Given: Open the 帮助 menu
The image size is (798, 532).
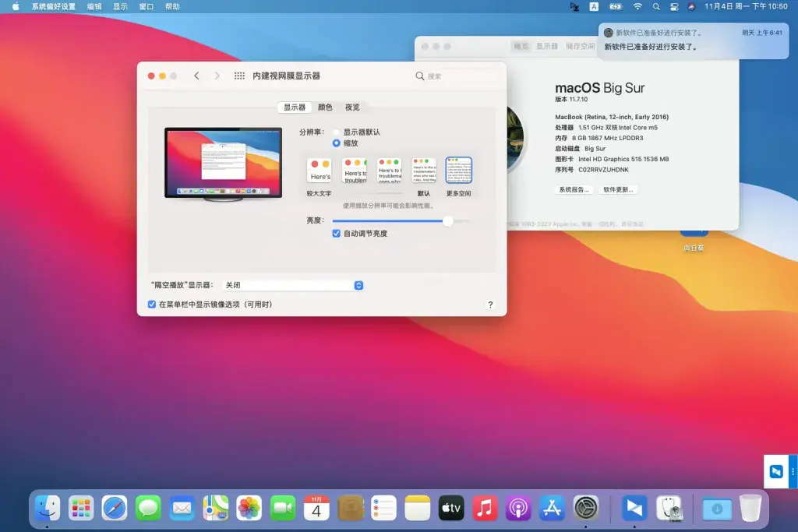Looking at the screenshot, I should coord(172,6).
